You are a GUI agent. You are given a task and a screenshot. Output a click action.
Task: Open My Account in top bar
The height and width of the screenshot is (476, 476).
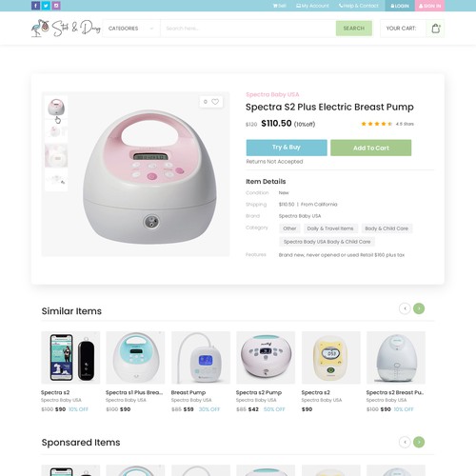point(312,6)
